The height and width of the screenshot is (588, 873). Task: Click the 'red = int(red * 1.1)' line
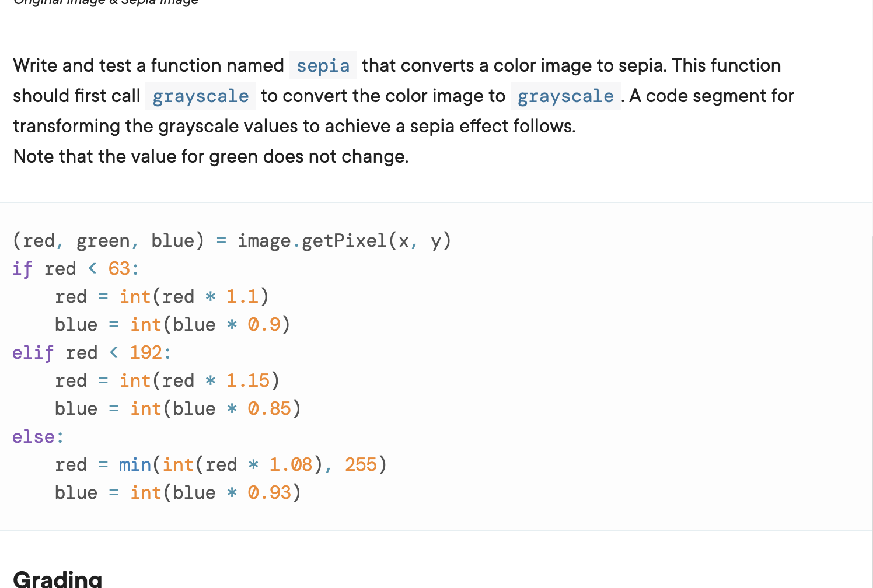click(x=162, y=296)
